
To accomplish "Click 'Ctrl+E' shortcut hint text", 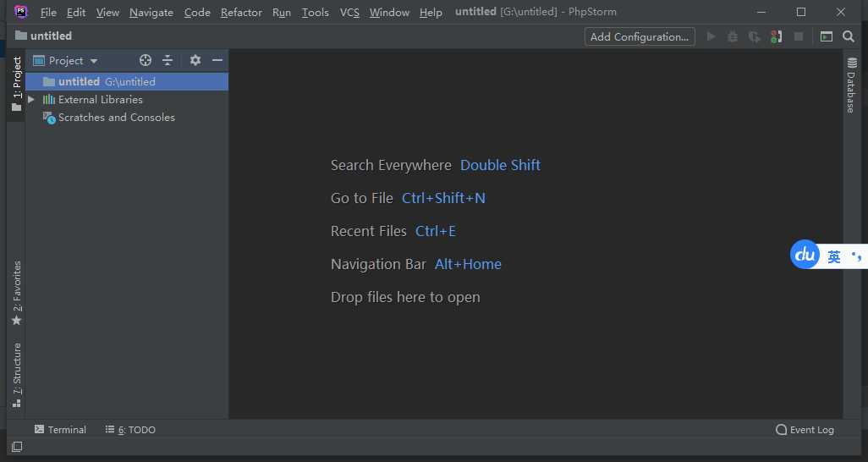I will coord(436,231).
